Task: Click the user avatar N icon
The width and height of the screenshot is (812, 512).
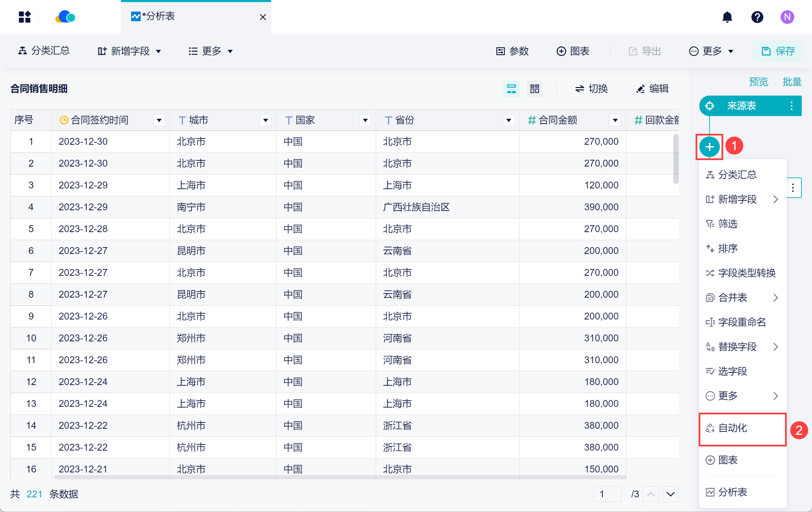Action: tap(787, 17)
